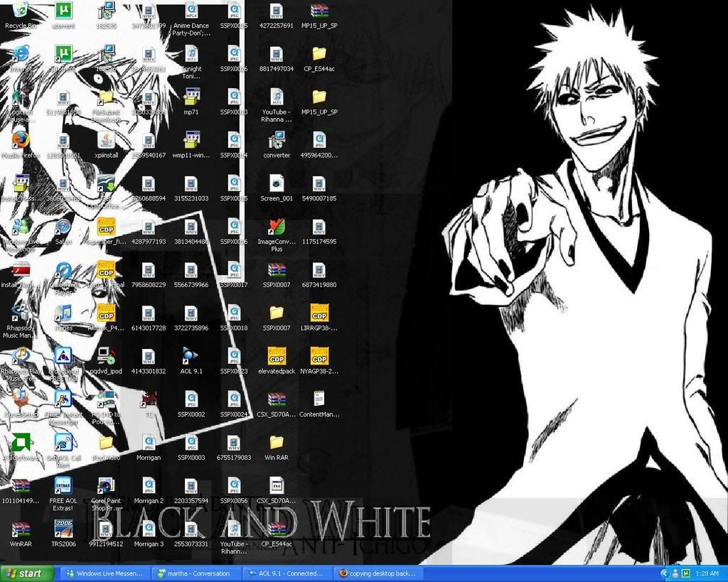
Task: Launch ImageConverter Plus from the desktop
Action: tap(277, 235)
